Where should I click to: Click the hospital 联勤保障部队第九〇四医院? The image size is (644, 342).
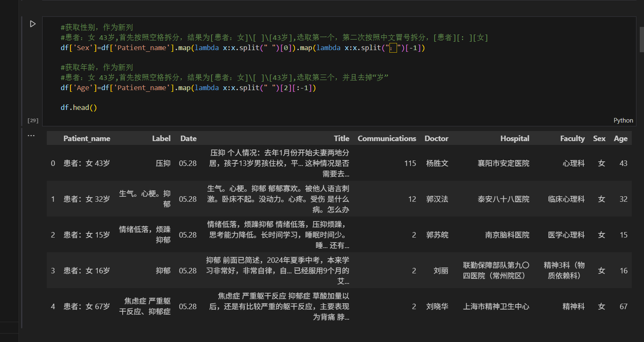click(496, 270)
